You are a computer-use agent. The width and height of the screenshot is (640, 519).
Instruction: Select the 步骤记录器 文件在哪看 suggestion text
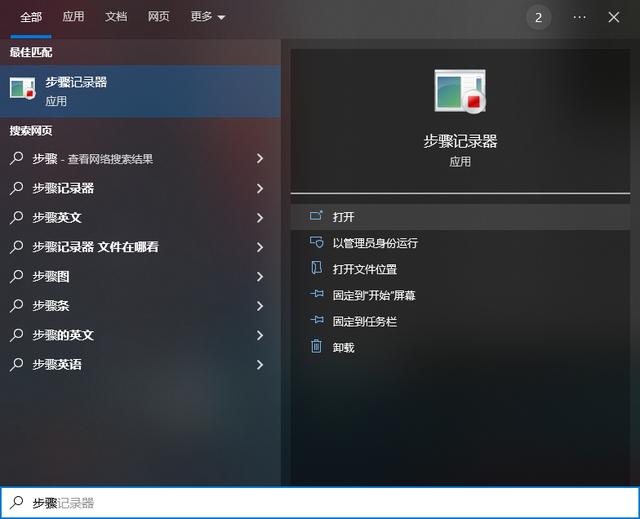[96, 247]
